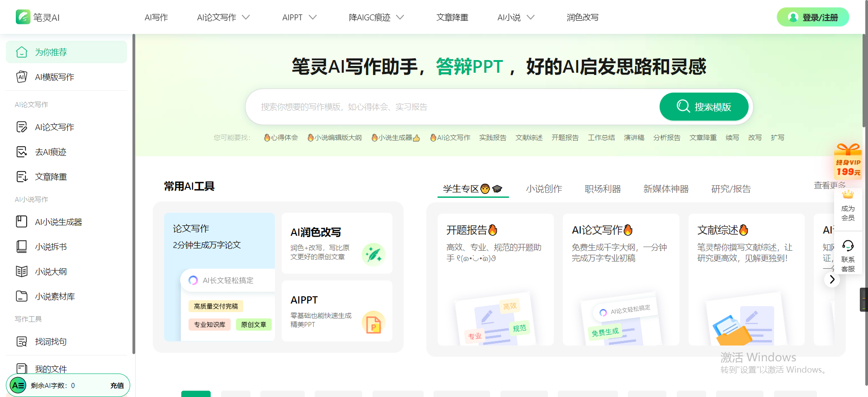
Task: Click the 充值 link
Action: pyautogui.click(x=117, y=385)
